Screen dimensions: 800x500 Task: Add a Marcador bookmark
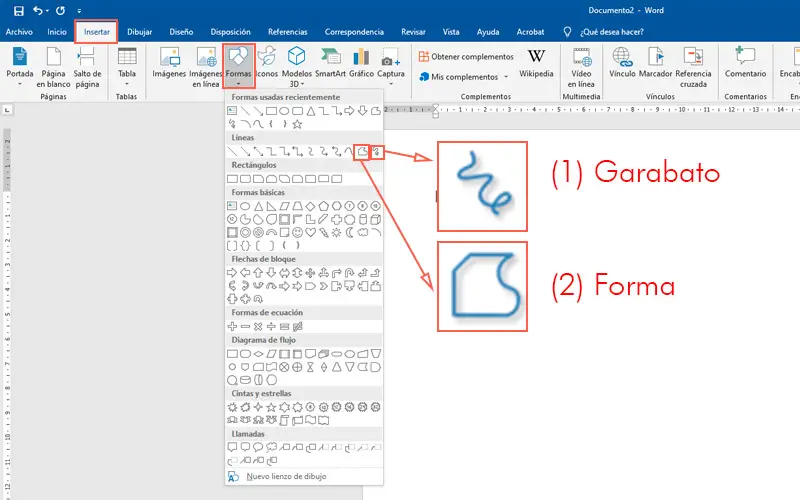point(655,63)
